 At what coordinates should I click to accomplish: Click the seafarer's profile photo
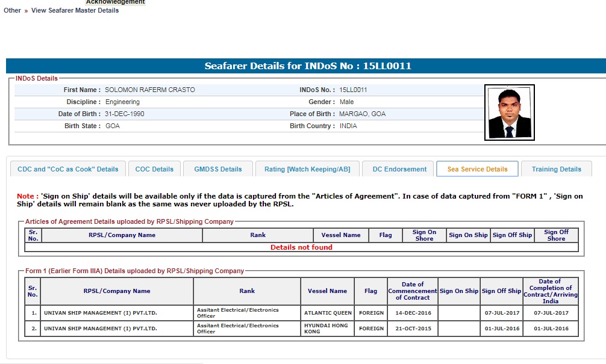pos(509,113)
